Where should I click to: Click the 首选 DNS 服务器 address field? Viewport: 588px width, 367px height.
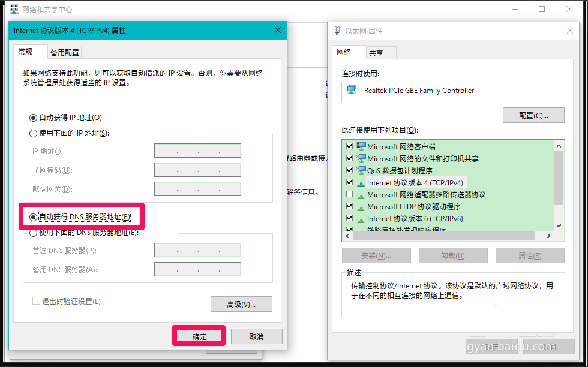pos(197,250)
